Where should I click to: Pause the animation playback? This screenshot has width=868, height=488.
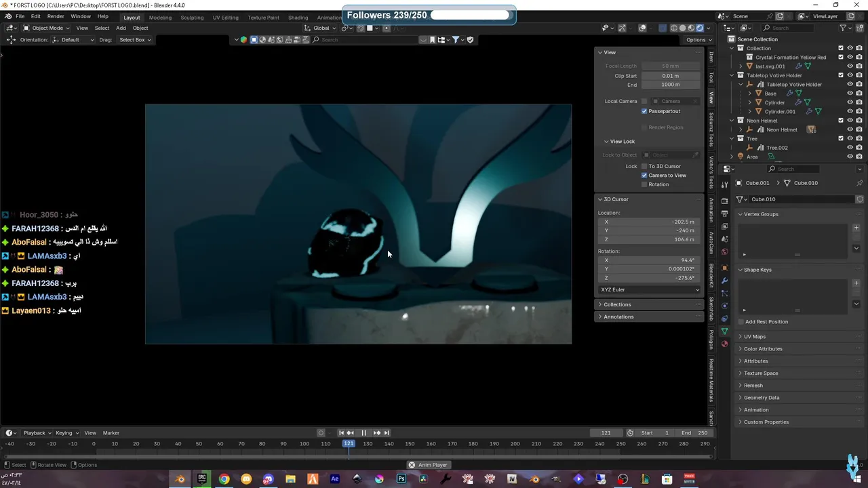pos(363,433)
